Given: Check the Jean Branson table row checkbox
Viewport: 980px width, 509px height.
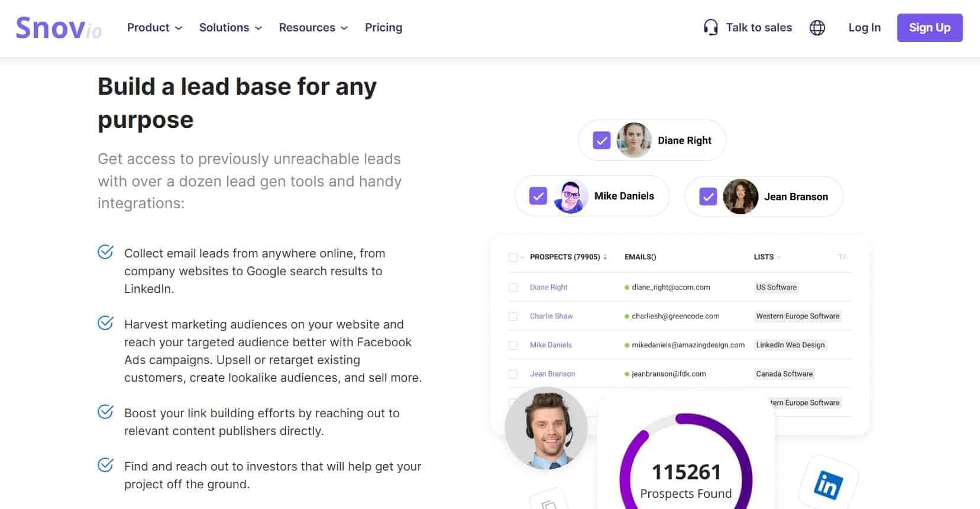Looking at the screenshot, I should tap(513, 375).
